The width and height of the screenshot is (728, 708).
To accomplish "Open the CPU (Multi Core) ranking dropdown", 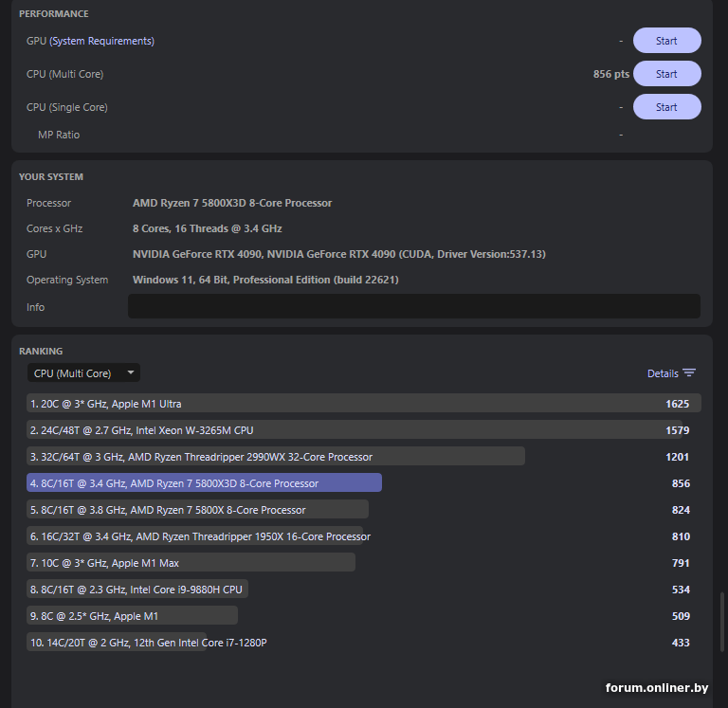I will point(83,373).
